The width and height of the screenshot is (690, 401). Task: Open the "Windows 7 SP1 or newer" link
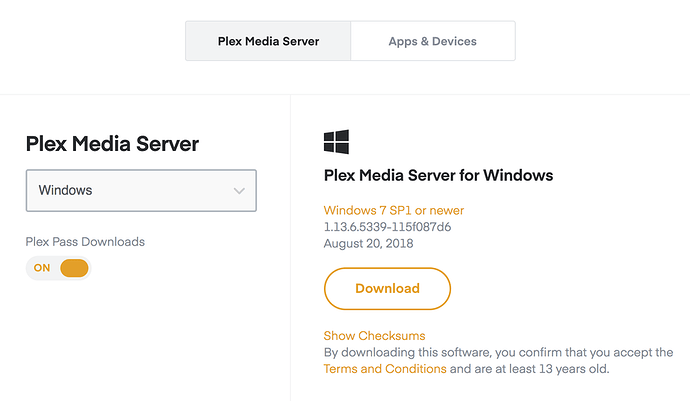click(x=393, y=210)
